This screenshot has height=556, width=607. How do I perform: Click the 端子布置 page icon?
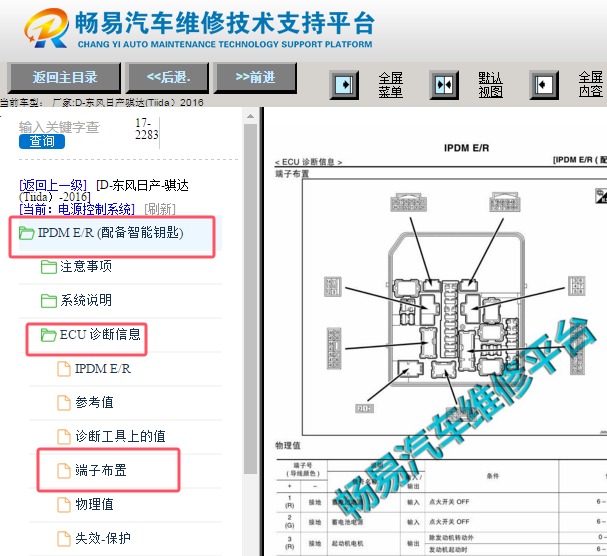(x=64, y=471)
